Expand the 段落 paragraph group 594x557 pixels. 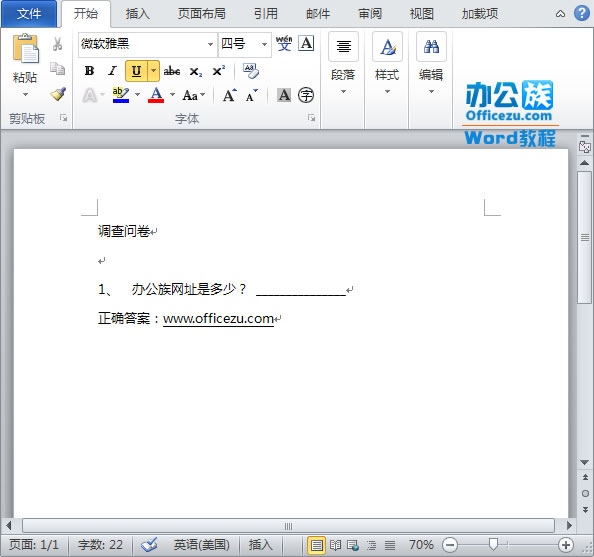343,92
